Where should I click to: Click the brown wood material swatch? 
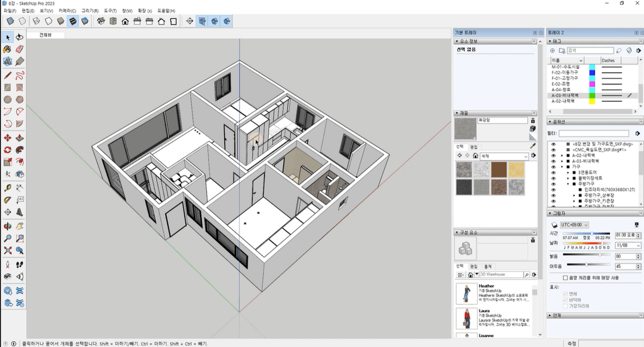coord(498,169)
